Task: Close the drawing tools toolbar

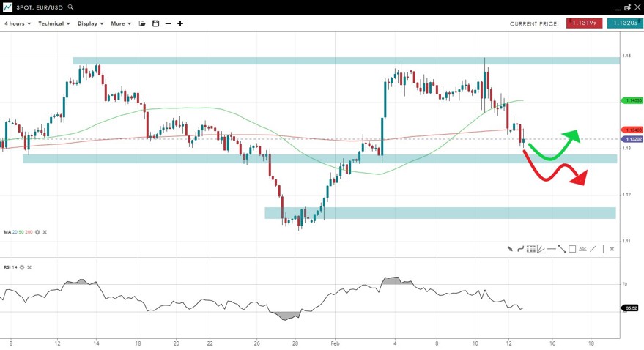Action: click(612, 249)
